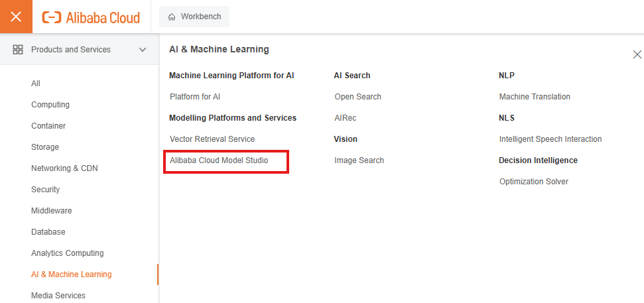Screen dimensions: 644x303
Task: Click the Decision Intelligence heading
Action: pos(538,160)
